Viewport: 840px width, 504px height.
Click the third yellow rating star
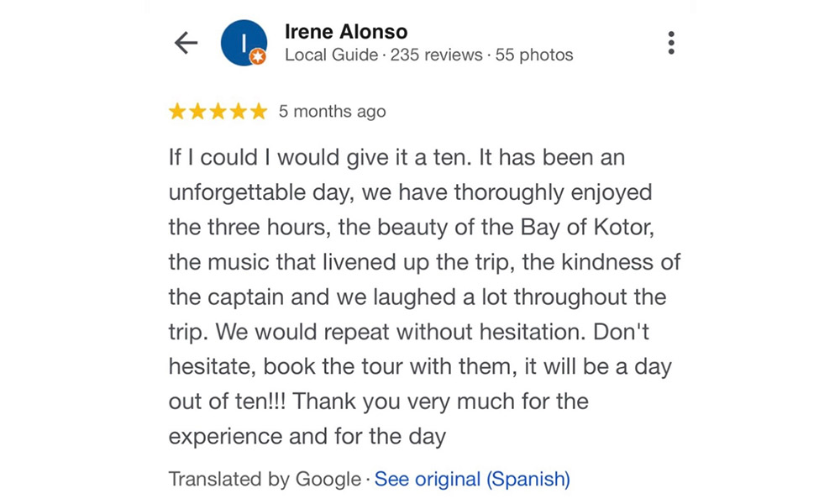pos(218,112)
